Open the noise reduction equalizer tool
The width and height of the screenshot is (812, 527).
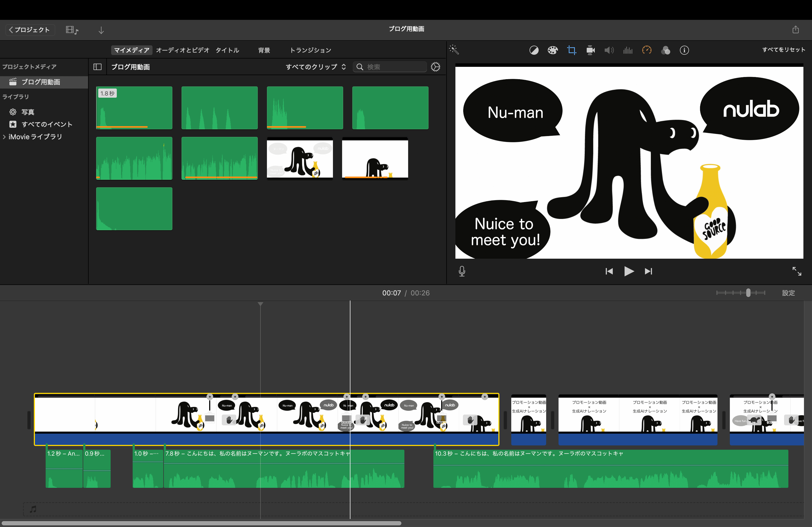[x=628, y=50]
